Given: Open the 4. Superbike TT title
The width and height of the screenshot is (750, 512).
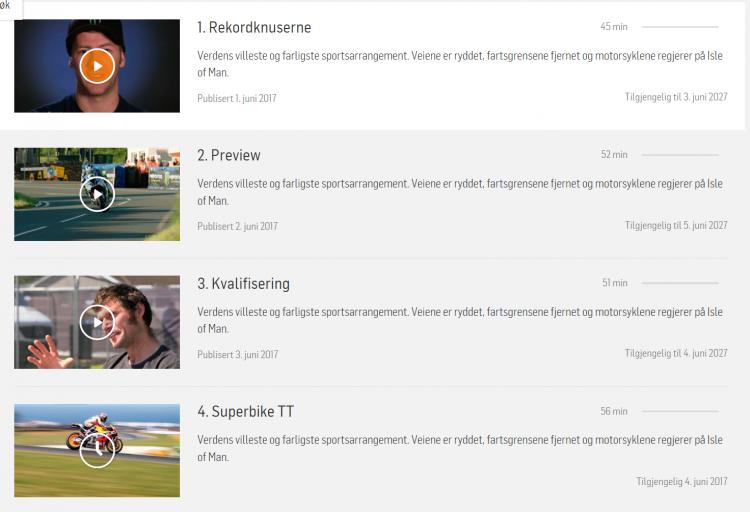Looking at the screenshot, I should [x=245, y=412].
